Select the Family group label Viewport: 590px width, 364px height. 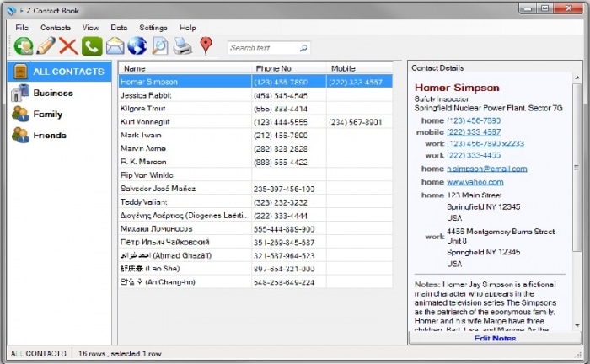(x=47, y=114)
